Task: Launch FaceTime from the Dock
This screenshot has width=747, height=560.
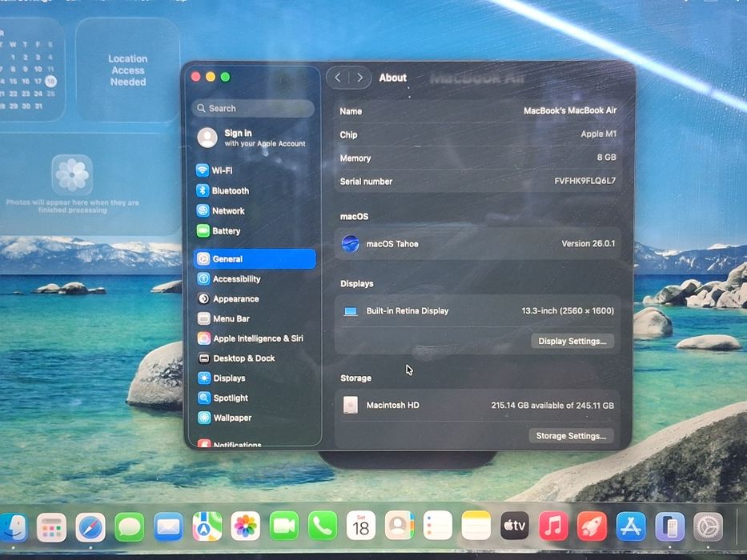Action: (x=284, y=526)
